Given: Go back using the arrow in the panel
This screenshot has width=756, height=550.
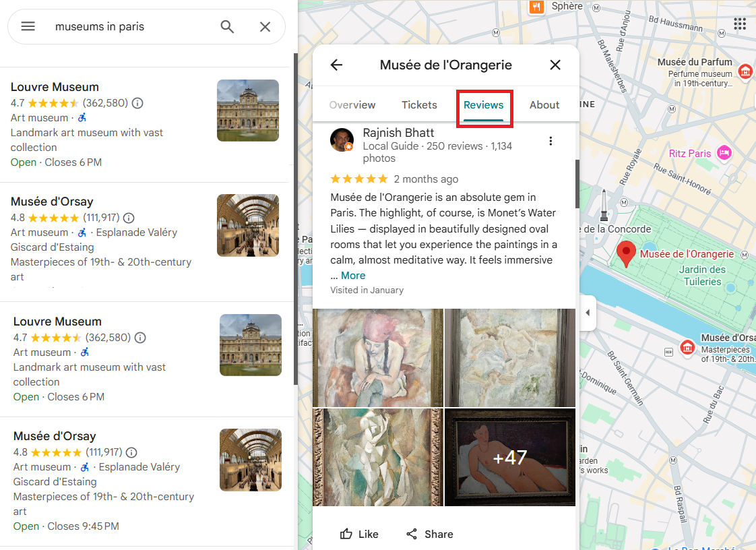Looking at the screenshot, I should (336, 65).
